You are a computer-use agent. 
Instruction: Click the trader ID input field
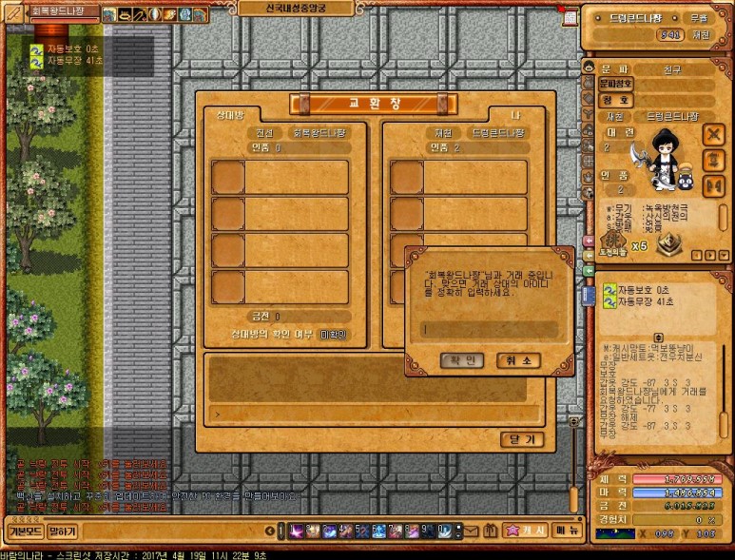(490, 329)
